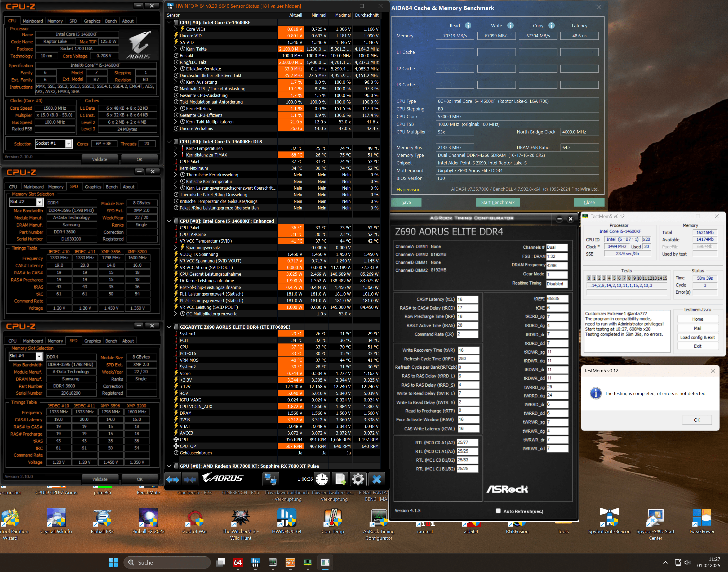728x572 pixels.
Task: Open HWiNFO sensor settings gear
Action: [358, 480]
